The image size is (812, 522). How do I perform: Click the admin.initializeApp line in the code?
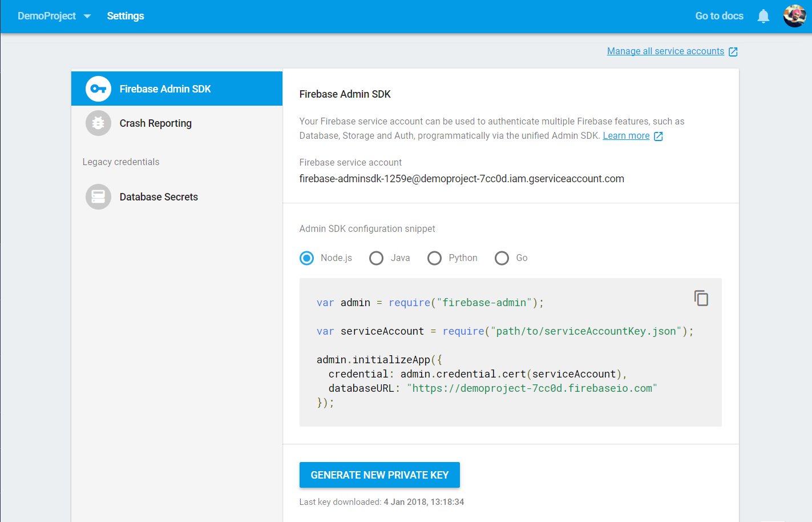tap(379, 360)
